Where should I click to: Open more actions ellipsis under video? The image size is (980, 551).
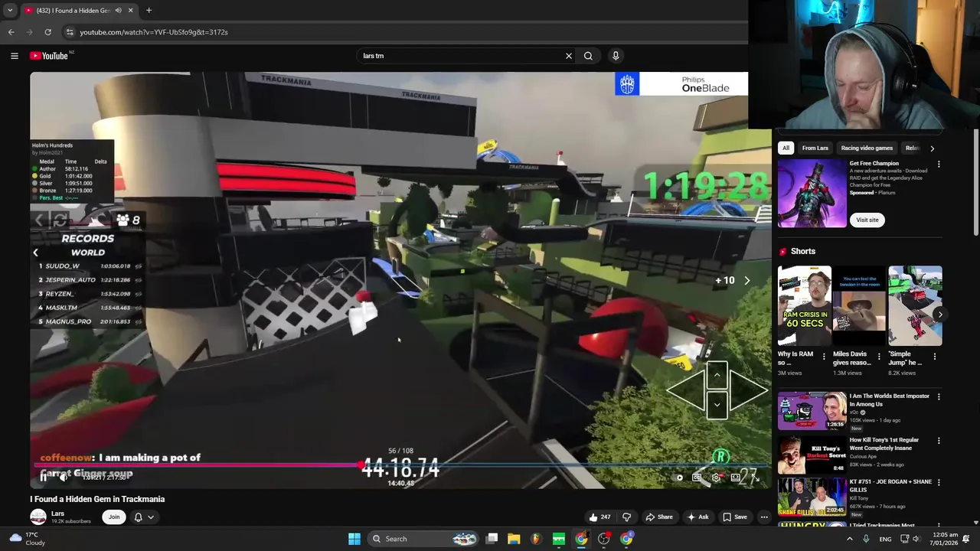tap(763, 517)
